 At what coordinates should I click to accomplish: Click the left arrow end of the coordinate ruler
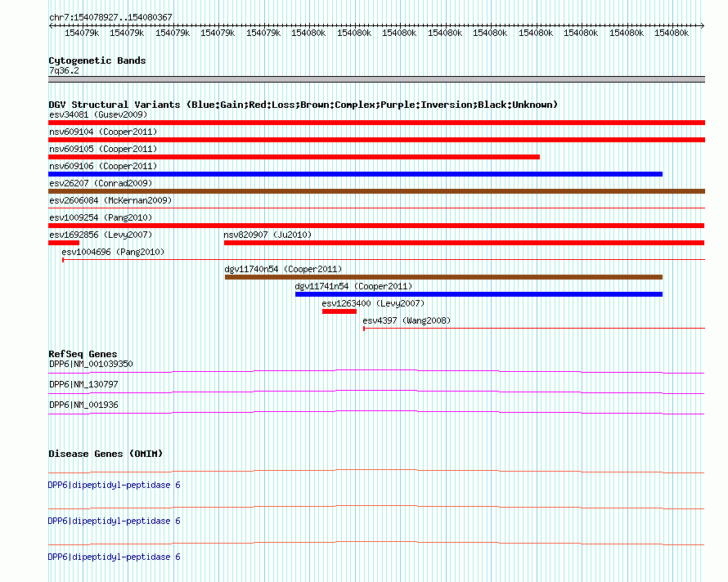pos(51,26)
